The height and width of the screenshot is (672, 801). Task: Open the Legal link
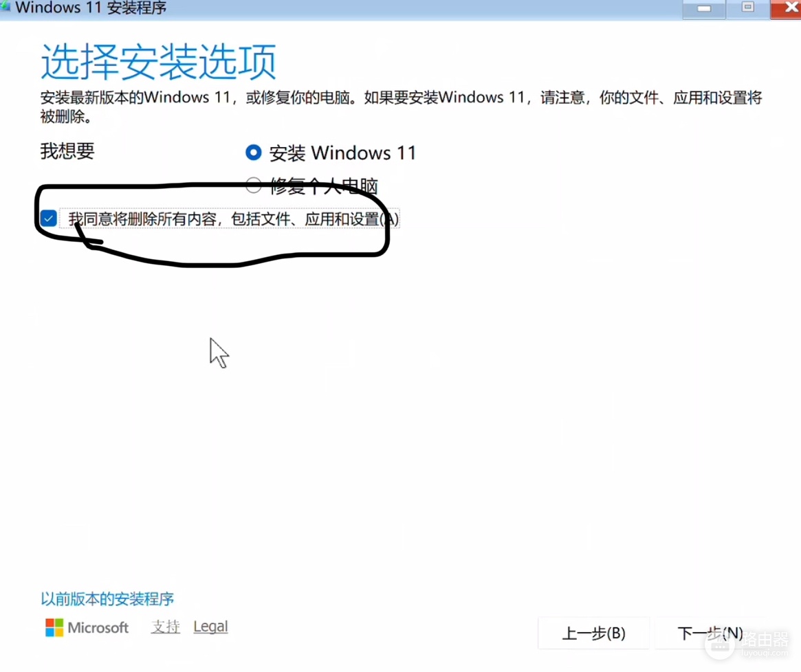tap(210, 627)
